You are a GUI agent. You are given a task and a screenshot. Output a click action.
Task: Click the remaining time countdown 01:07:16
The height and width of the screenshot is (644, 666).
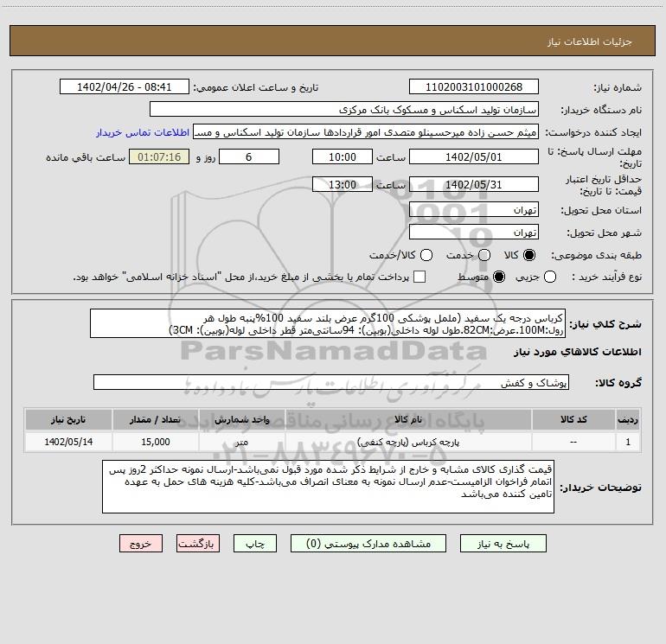(159, 156)
